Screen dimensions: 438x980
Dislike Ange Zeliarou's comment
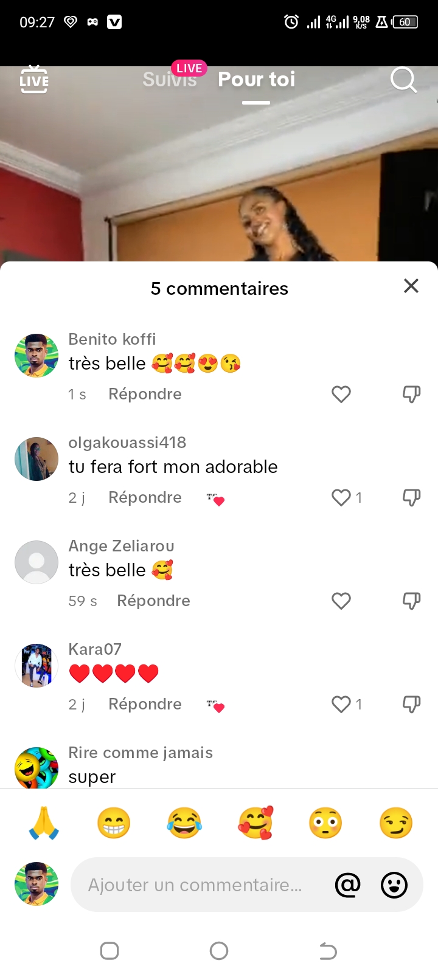412,601
